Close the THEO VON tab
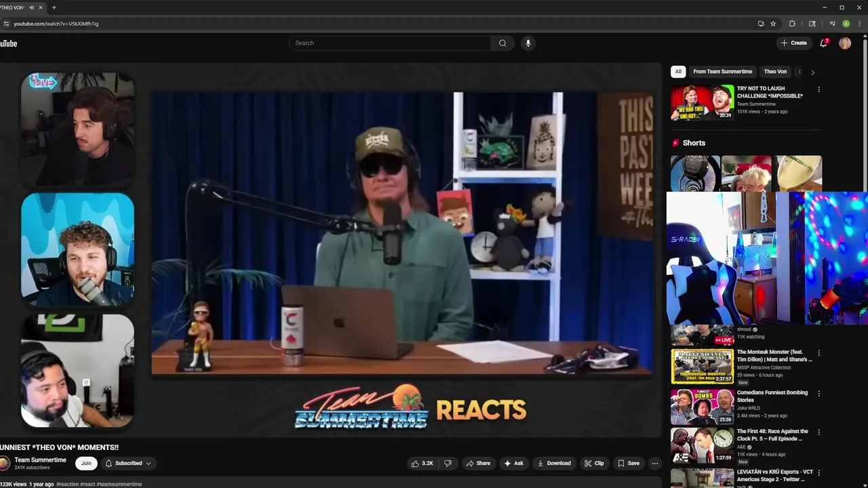 41,7
